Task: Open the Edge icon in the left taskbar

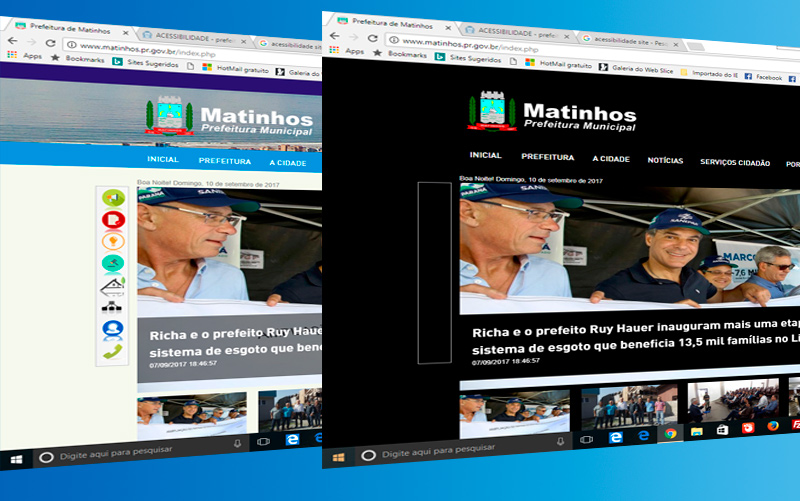Action: click(x=292, y=440)
